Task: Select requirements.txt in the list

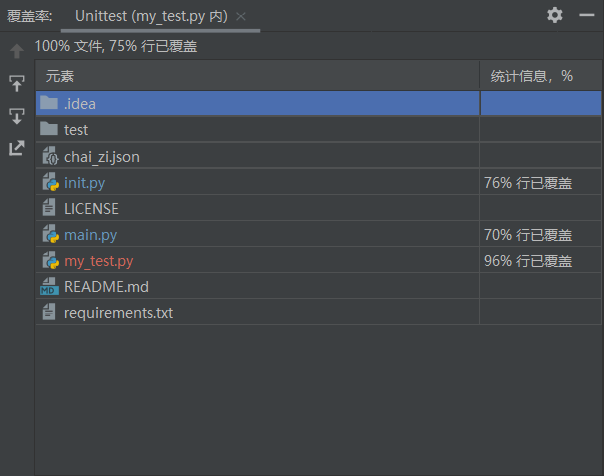Action: pyautogui.click(x=118, y=313)
